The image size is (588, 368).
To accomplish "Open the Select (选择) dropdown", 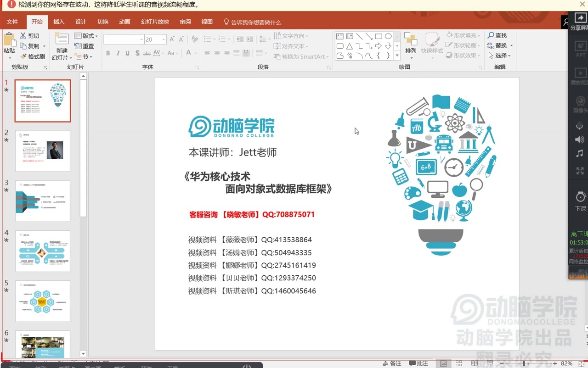I will [499, 56].
